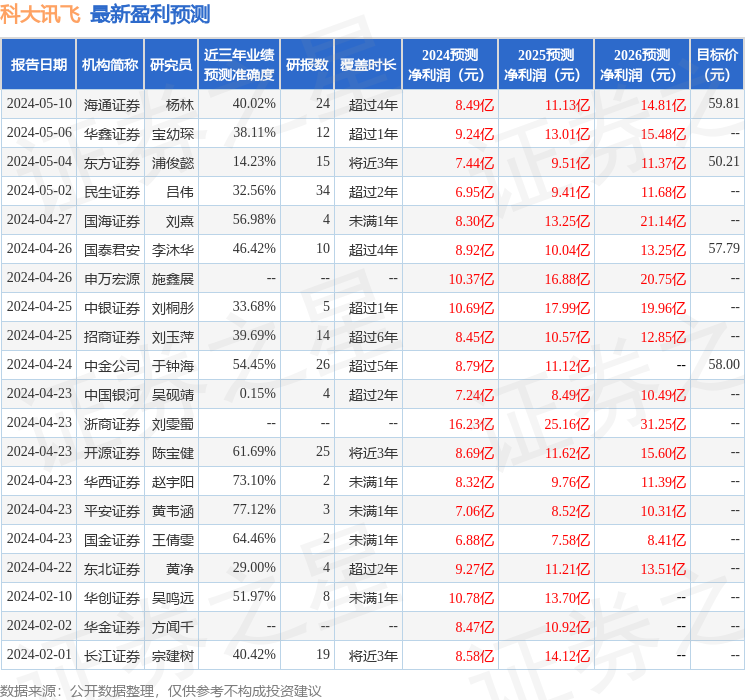Click analyst name 宗建树
The height and width of the screenshot is (700, 745).
coord(173,655)
